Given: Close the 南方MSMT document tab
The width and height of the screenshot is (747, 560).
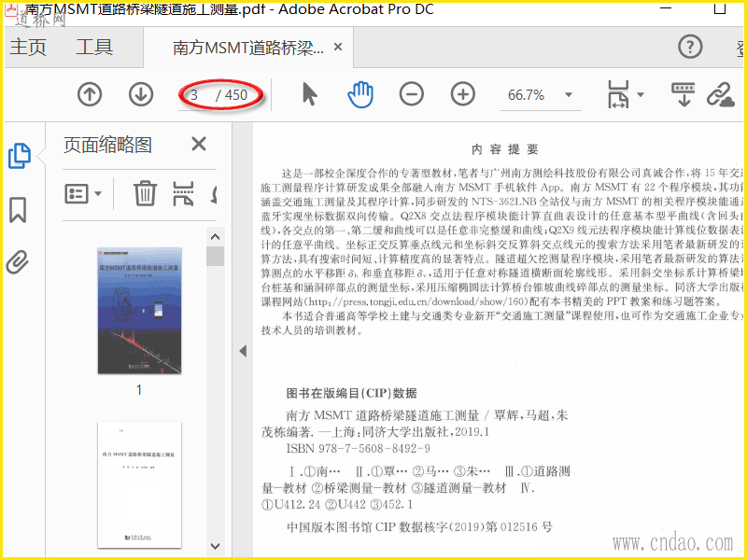Looking at the screenshot, I should click(338, 47).
